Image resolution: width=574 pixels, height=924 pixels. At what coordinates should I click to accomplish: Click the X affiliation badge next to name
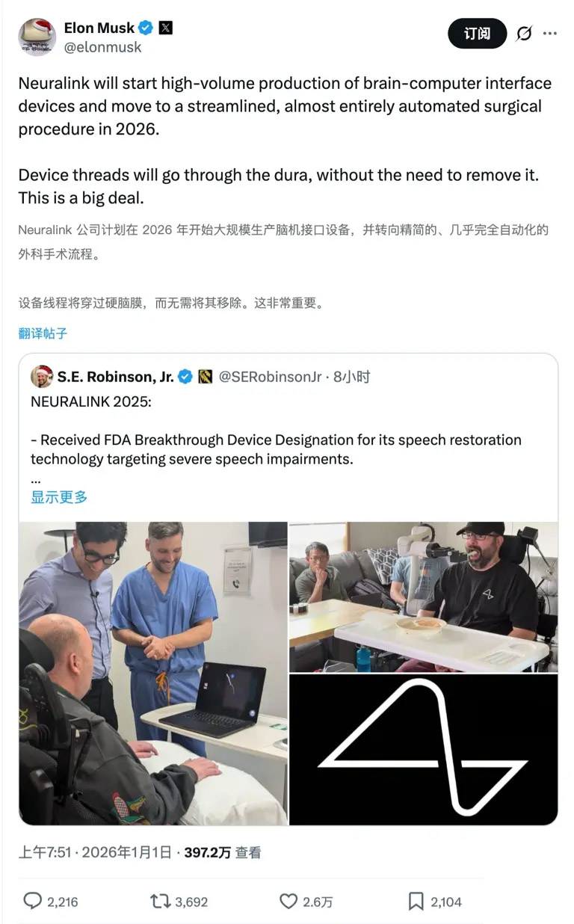coord(166,28)
